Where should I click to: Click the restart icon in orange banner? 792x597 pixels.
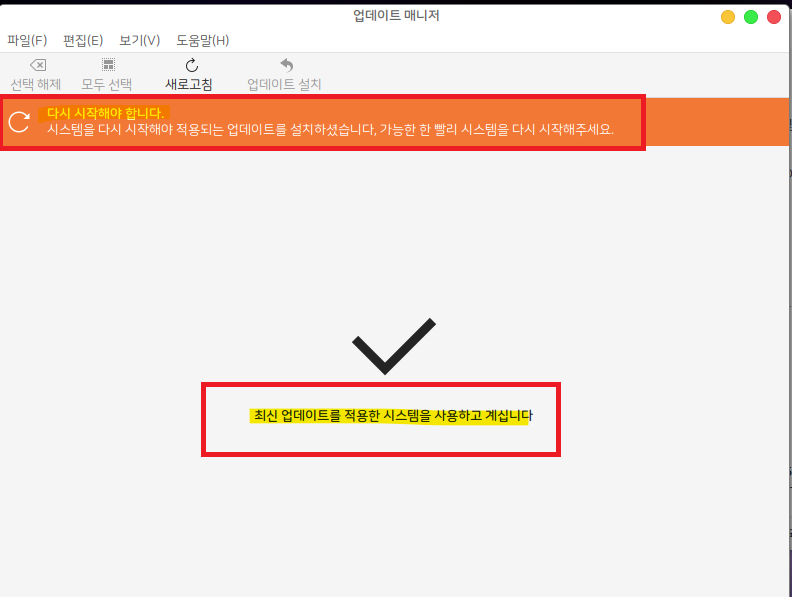[19, 122]
